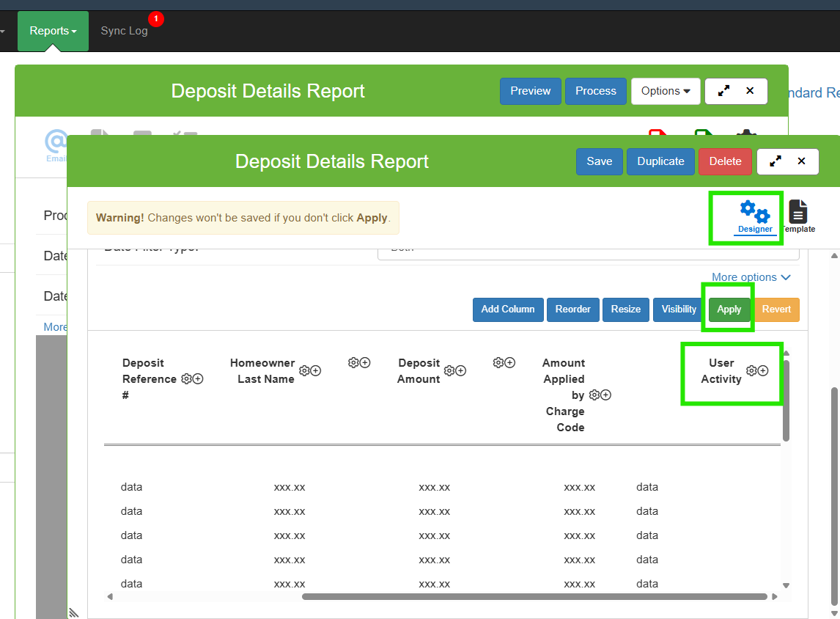The width and height of the screenshot is (840, 619).
Task: Click the table's horizontal scrollbar thumb
Action: point(534,597)
